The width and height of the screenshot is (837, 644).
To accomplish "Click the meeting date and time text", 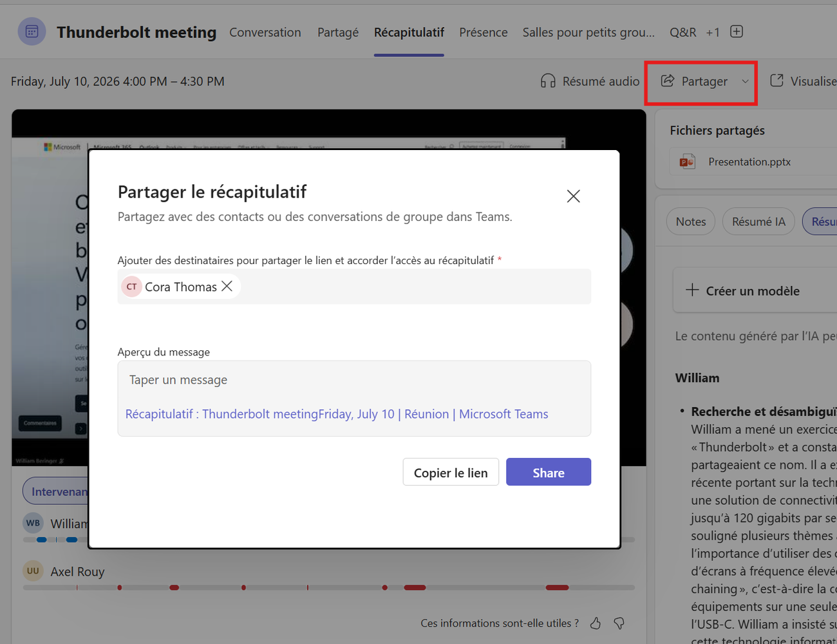I will coord(118,81).
